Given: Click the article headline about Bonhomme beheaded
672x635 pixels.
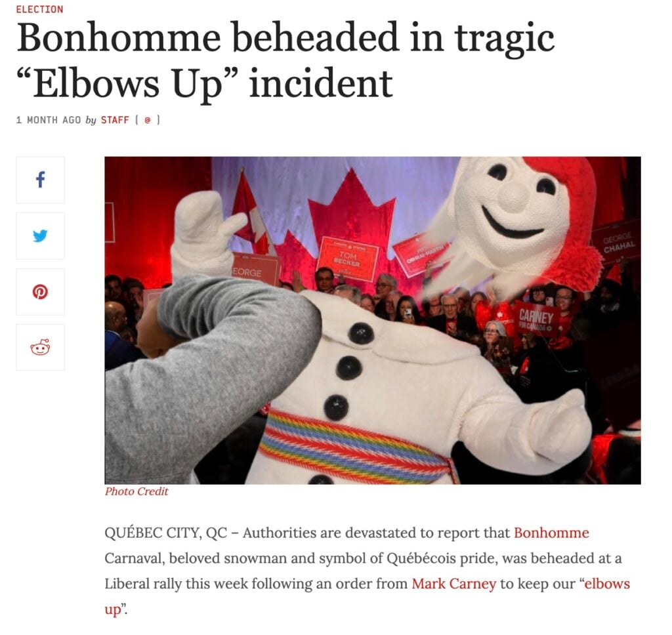Looking at the screenshot, I should (285, 60).
